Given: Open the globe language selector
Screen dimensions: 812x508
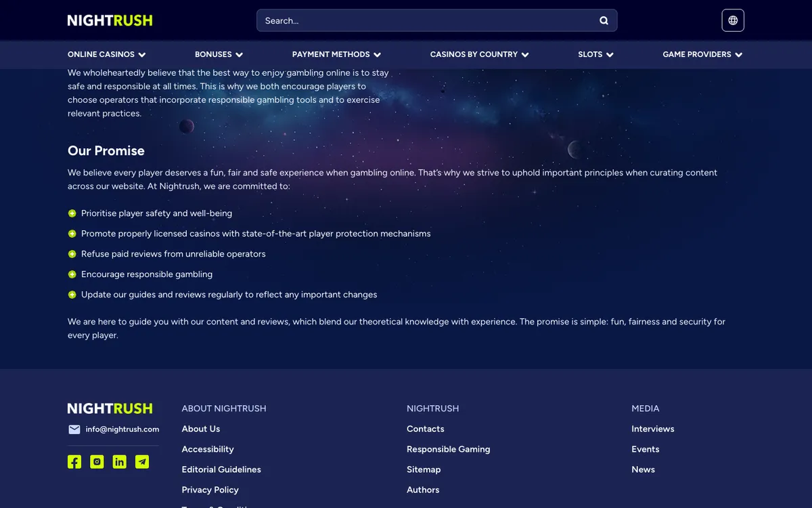Looking at the screenshot, I should (733, 20).
